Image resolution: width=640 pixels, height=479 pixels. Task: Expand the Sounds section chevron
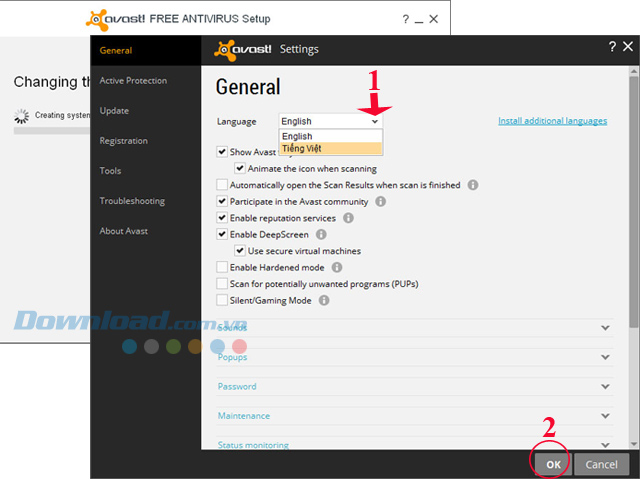[605, 328]
